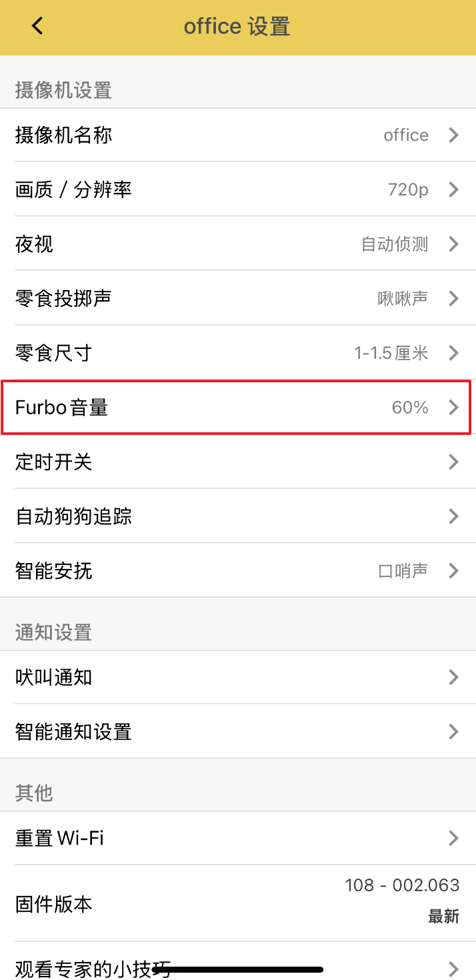Open Furbo音量 60% volume setting
476x980 pixels.
[237, 407]
